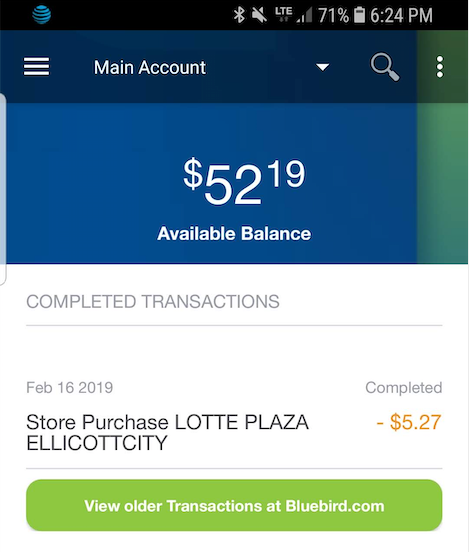Tap the search magnifying glass icon

click(384, 67)
